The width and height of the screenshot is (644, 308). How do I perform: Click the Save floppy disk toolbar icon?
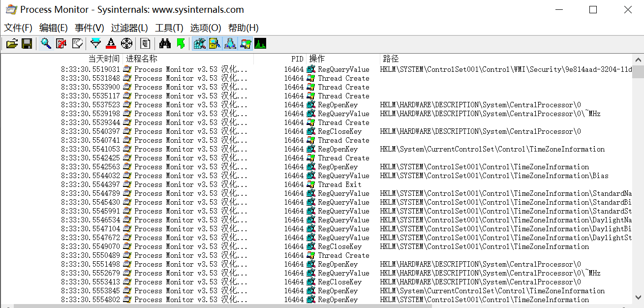(x=27, y=44)
